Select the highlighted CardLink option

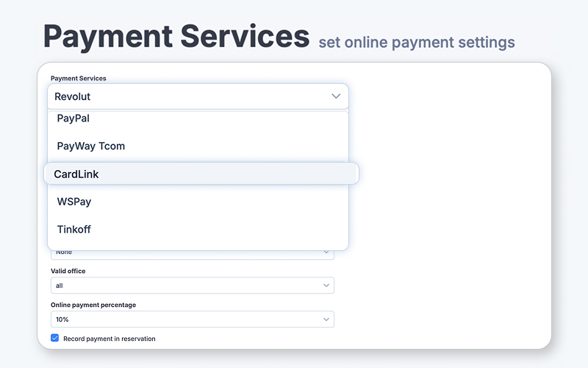click(76, 174)
